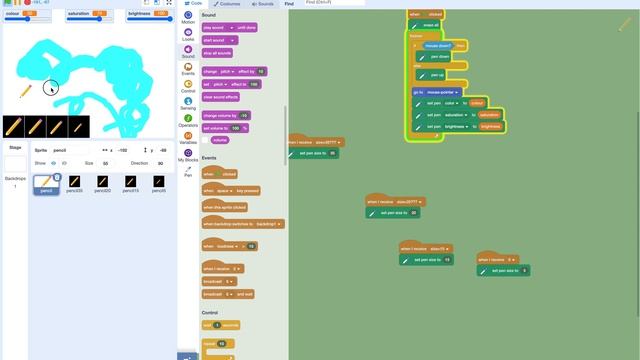This screenshot has height=360, width=640.
Task: Open backdrop1 dropdown in backdrop switches block
Action: point(268,224)
